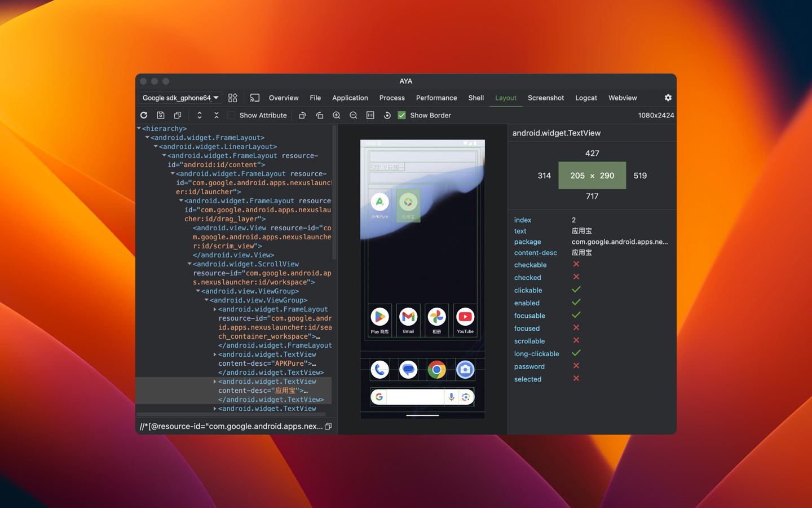Enable the Show Attribute checkbox

(x=231, y=115)
